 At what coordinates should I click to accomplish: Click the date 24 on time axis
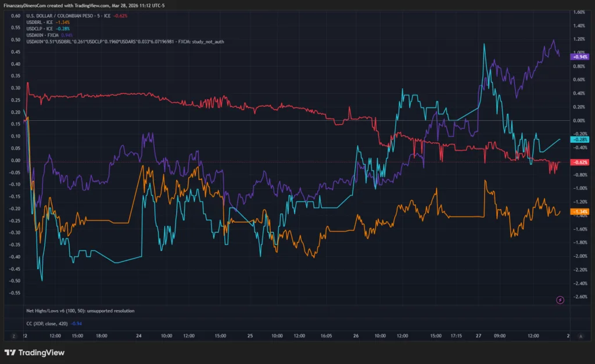point(139,336)
